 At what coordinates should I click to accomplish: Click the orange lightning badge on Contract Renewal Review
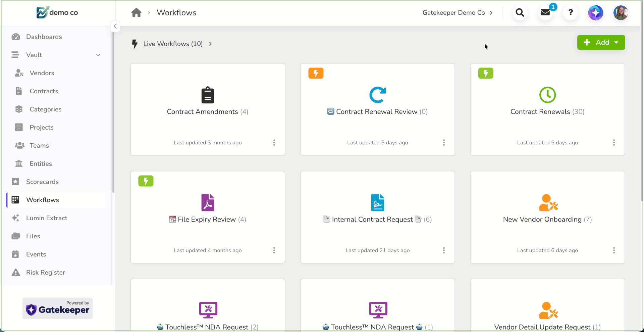pyautogui.click(x=316, y=73)
